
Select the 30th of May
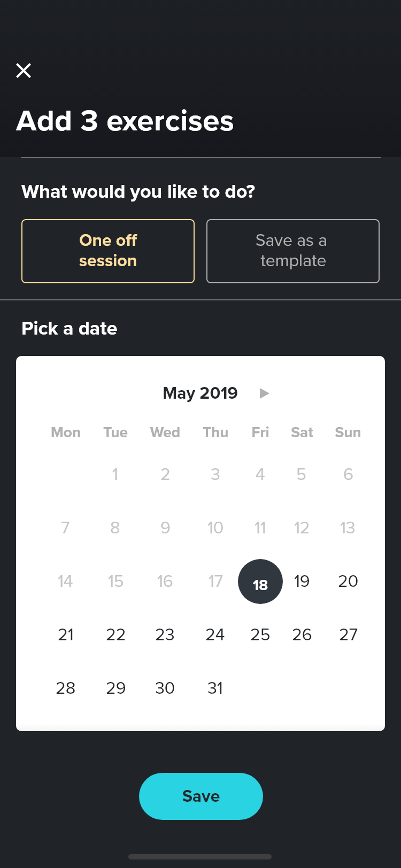coord(165,688)
